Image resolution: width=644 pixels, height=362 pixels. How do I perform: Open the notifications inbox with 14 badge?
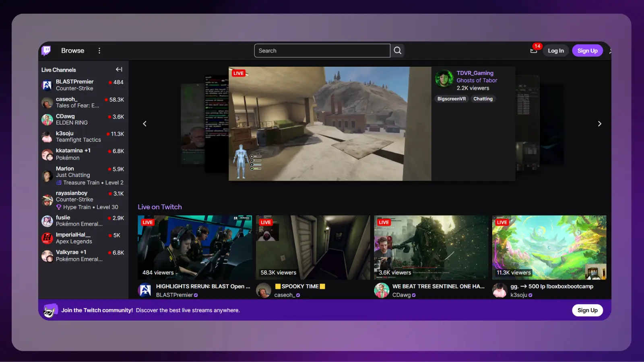tap(534, 50)
